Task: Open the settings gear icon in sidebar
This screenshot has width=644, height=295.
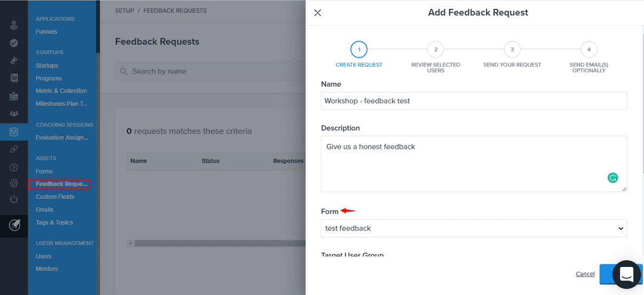Action: tap(14, 183)
